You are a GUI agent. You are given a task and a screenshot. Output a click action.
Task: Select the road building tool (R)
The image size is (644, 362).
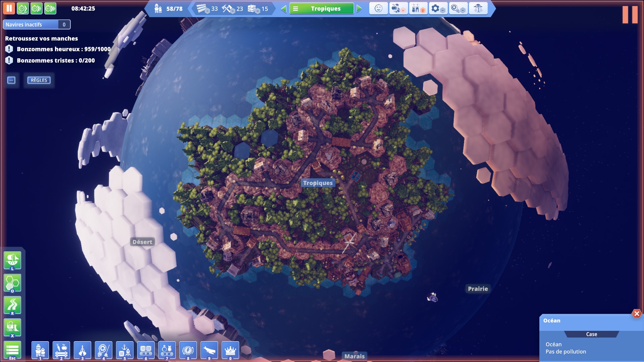[12, 306]
